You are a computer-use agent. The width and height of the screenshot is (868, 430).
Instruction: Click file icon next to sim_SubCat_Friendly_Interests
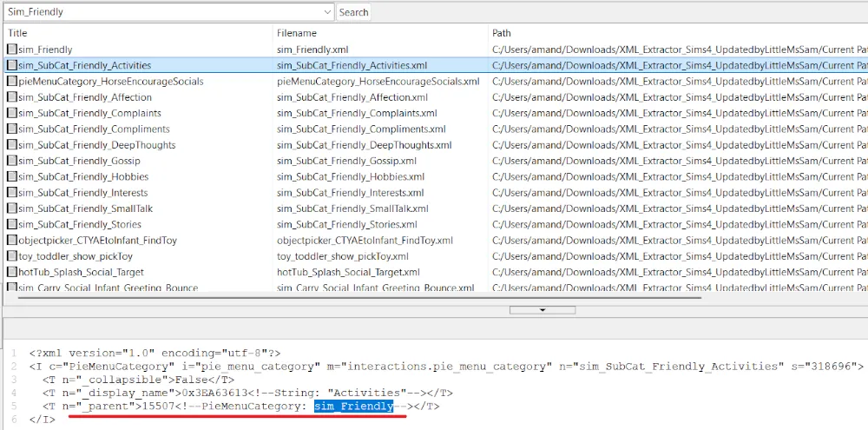click(x=11, y=193)
